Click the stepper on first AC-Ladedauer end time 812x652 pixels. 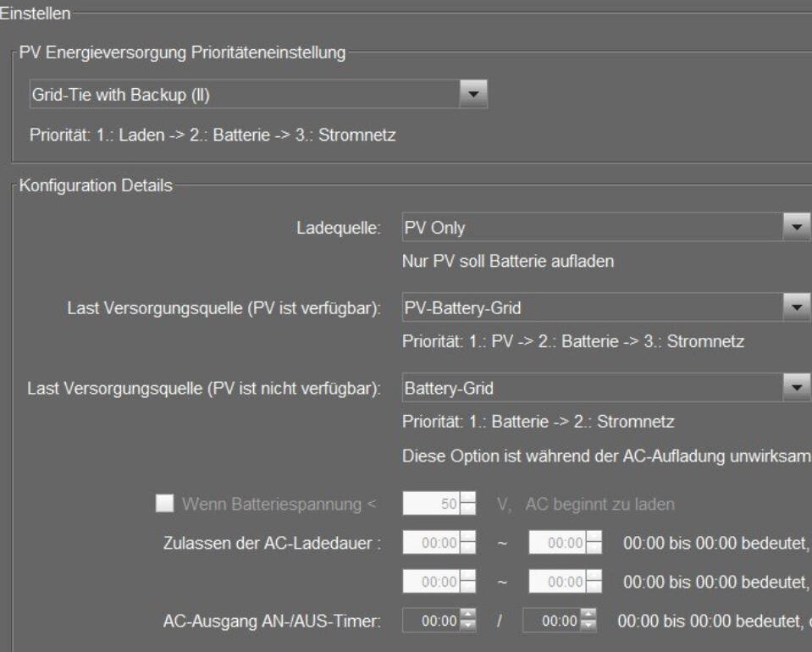(x=594, y=542)
